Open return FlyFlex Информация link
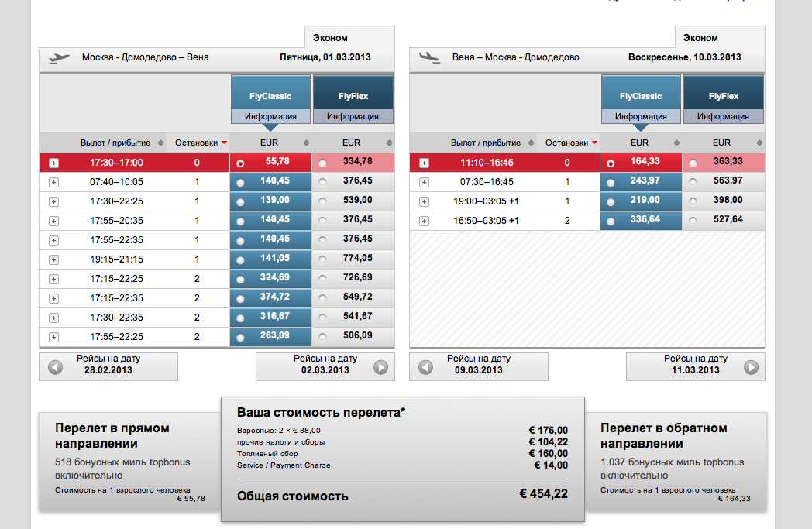Screen dimensions: 812x529 tap(723, 117)
